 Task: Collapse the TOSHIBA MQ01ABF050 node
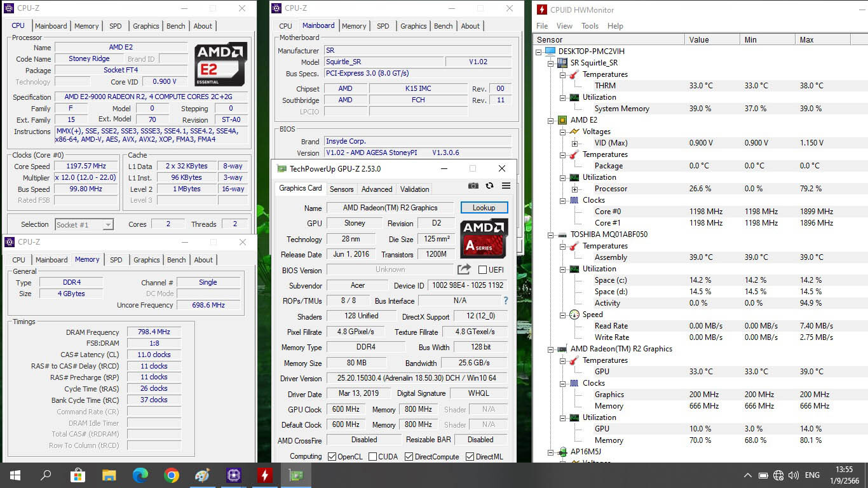point(551,234)
